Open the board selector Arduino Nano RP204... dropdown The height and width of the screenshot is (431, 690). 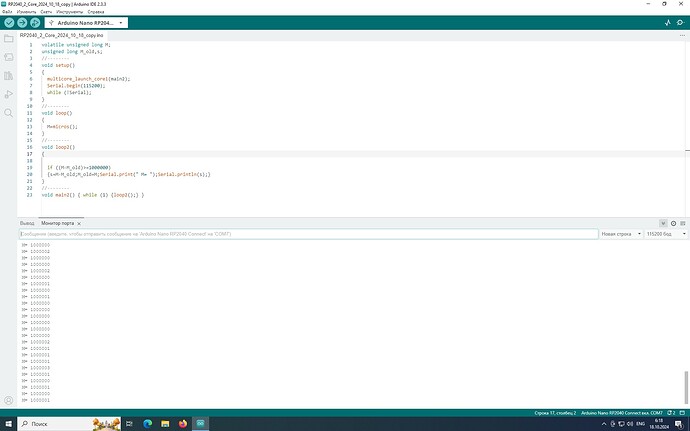(86, 22)
